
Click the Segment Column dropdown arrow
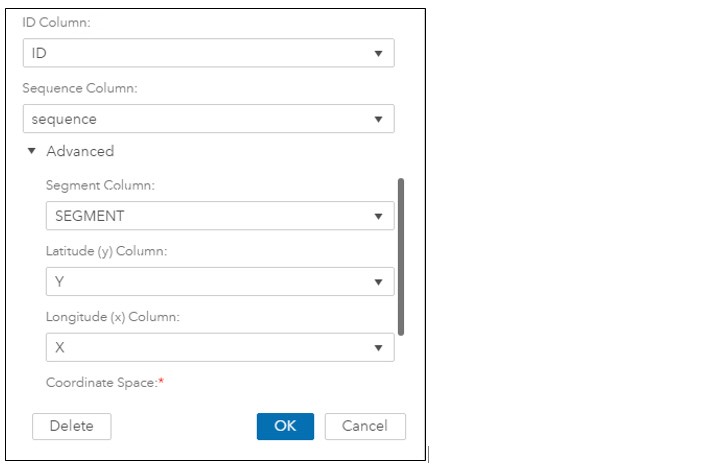(378, 216)
